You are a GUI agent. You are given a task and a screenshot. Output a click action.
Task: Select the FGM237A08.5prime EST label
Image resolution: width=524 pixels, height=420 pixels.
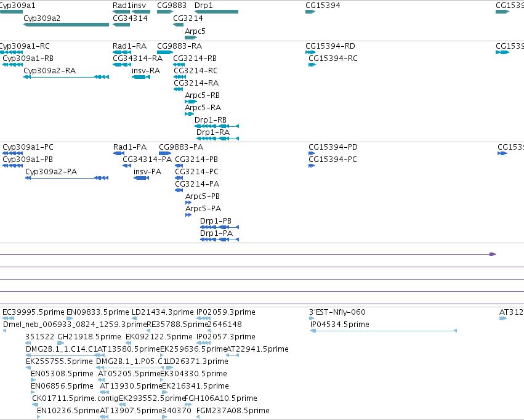[233, 410]
